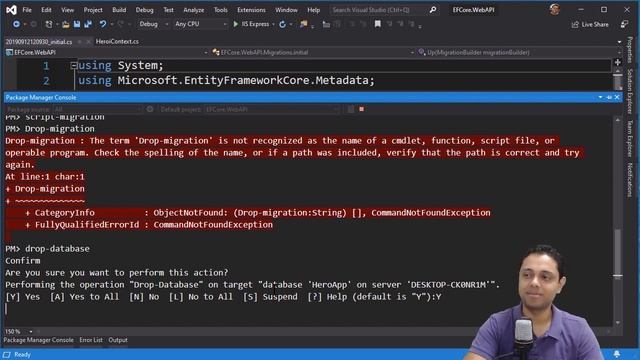Click the console scroll down arrow
The height and width of the screenshot is (360, 640).
[x=618, y=322]
